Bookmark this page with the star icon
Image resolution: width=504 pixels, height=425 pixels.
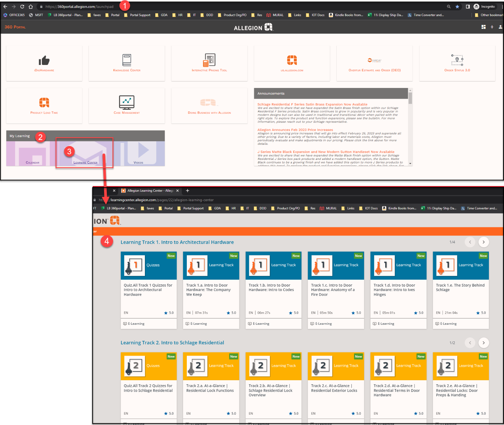coord(457,7)
